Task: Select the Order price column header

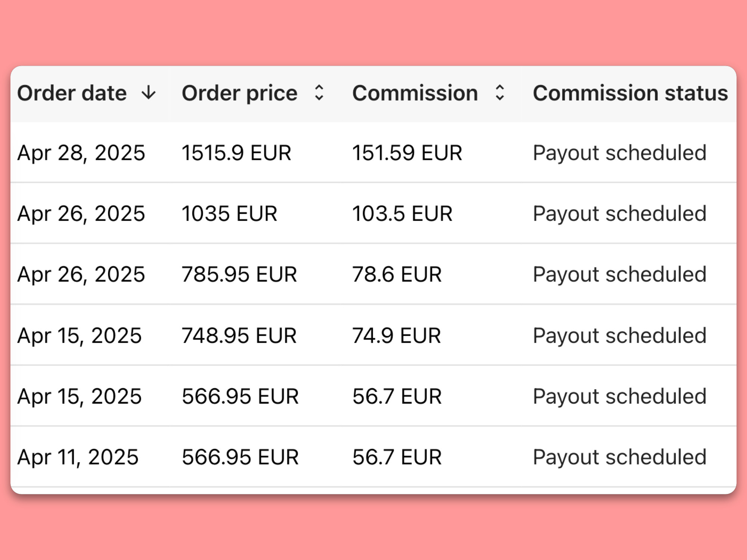Action: tap(239, 93)
